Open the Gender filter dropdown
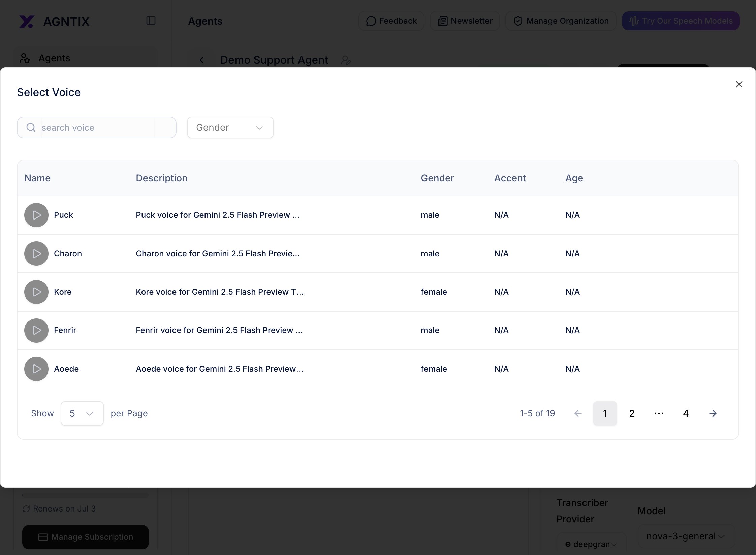This screenshot has height=555, width=756. [230, 127]
